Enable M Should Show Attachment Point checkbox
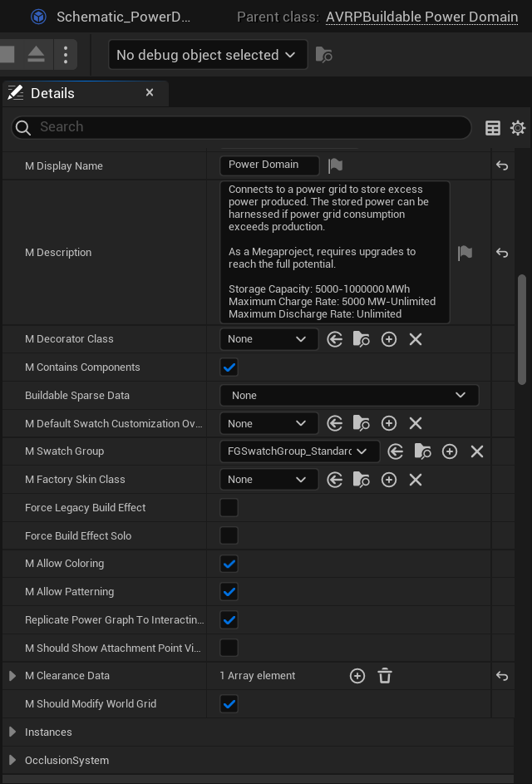 (x=229, y=648)
